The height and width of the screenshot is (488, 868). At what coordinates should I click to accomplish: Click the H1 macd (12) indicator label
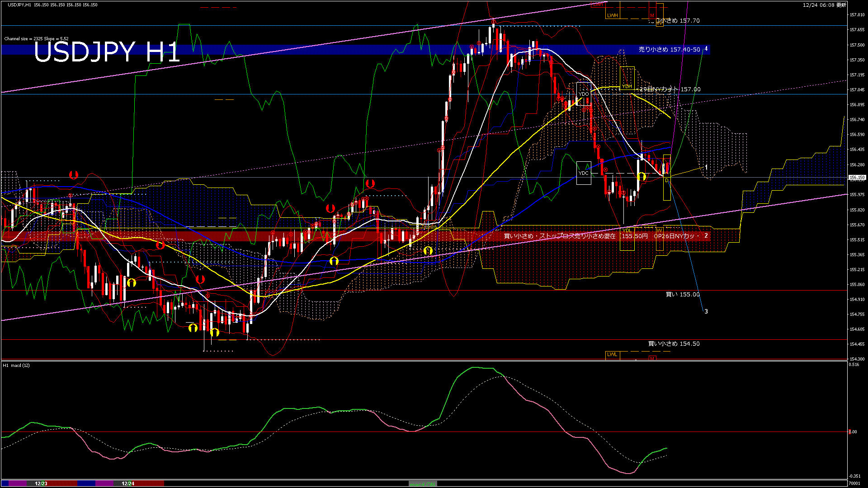16,365
